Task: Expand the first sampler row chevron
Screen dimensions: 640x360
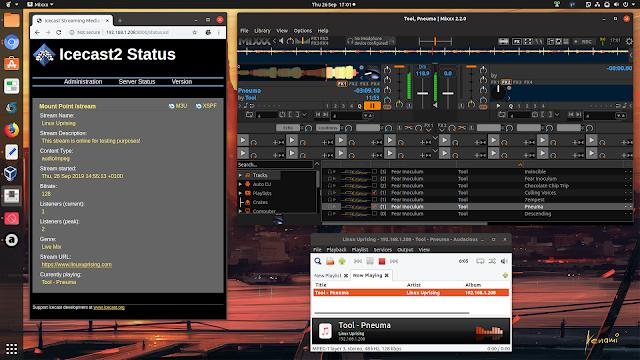Action: point(435,138)
